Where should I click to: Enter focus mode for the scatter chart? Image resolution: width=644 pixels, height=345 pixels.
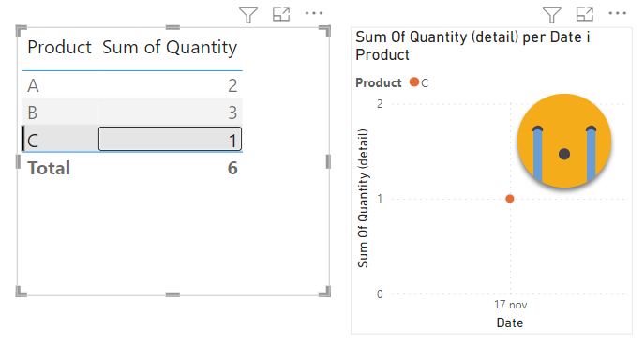pos(584,14)
